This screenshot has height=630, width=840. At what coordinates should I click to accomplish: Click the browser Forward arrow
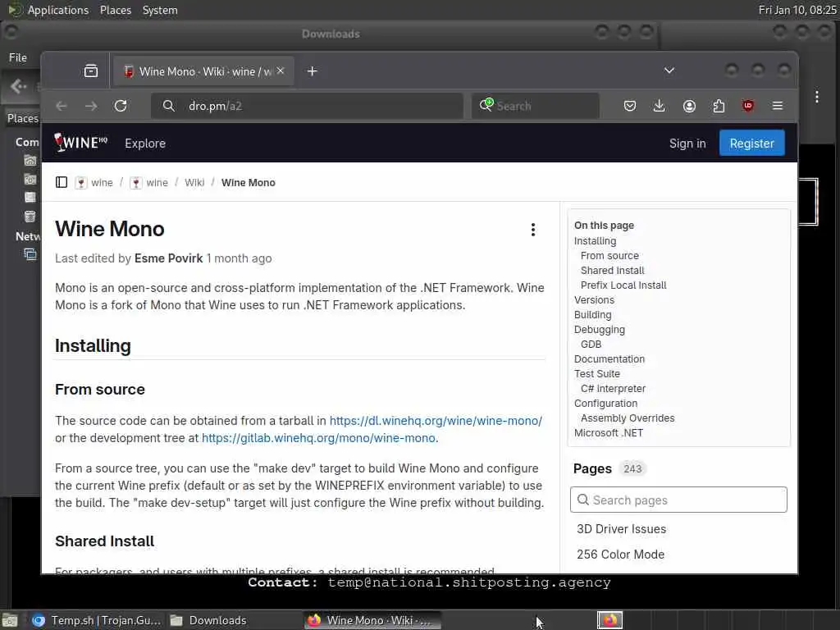(x=91, y=106)
